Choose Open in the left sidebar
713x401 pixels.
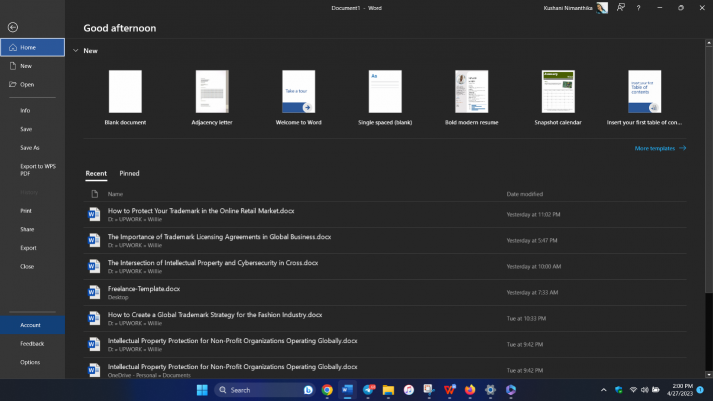32,85
